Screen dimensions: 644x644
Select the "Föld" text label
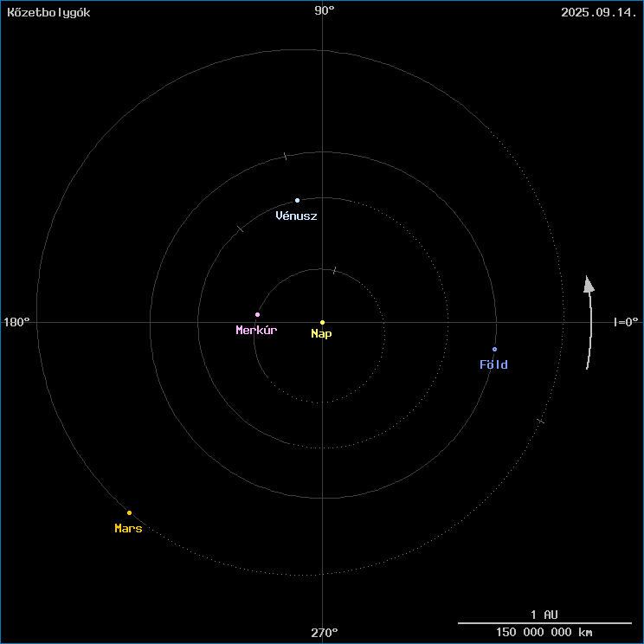pyautogui.click(x=493, y=365)
